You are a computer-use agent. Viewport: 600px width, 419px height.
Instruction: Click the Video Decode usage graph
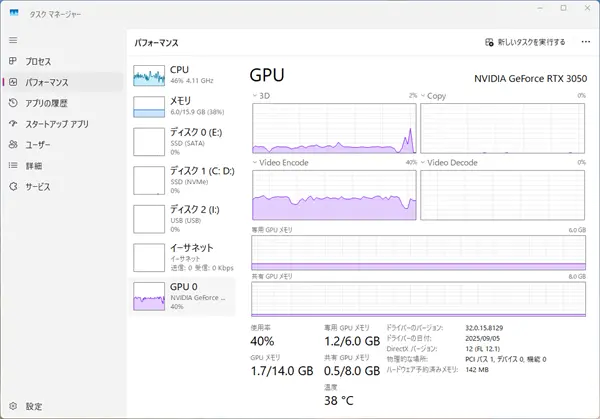click(502, 195)
